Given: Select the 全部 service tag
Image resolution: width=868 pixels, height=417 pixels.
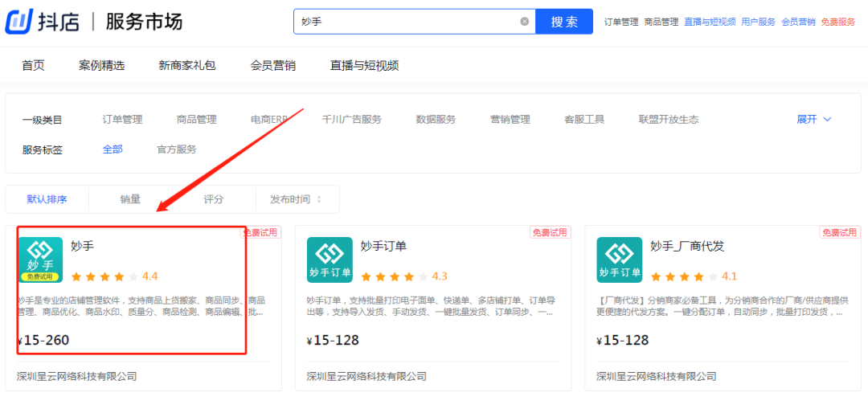Looking at the screenshot, I should [113, 149].
